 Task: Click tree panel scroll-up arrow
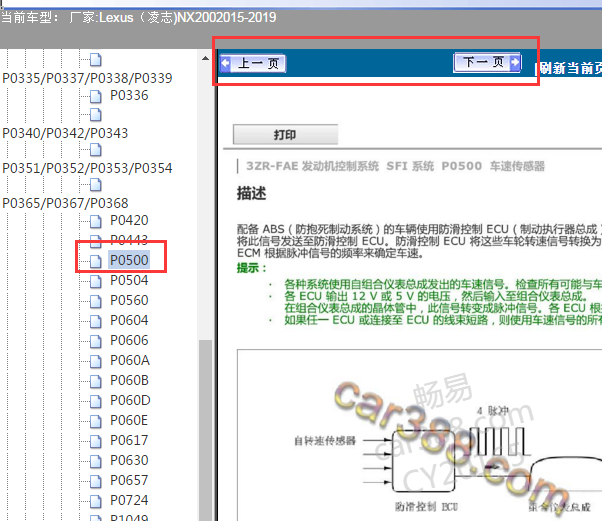[x=205, y=58]
